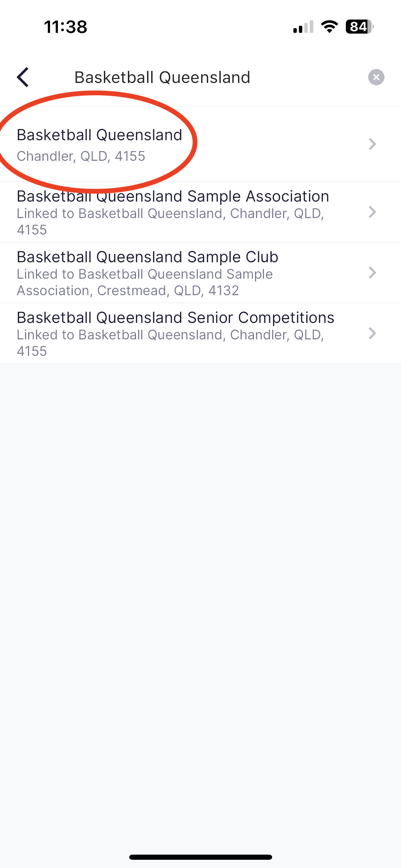Tap the Chandler, QLD, 4155 subtitle
This screenshot has width=401, height=868.
[81, 156]
